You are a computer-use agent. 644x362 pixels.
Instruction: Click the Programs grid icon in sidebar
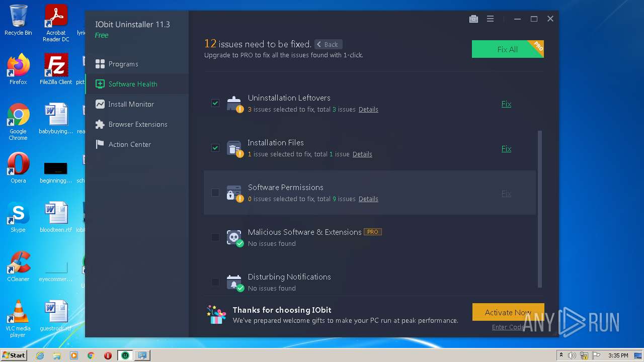click(x=100, y=64)
